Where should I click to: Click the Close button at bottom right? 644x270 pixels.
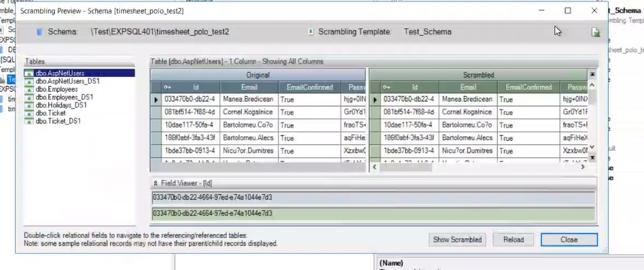click(569, 239)
